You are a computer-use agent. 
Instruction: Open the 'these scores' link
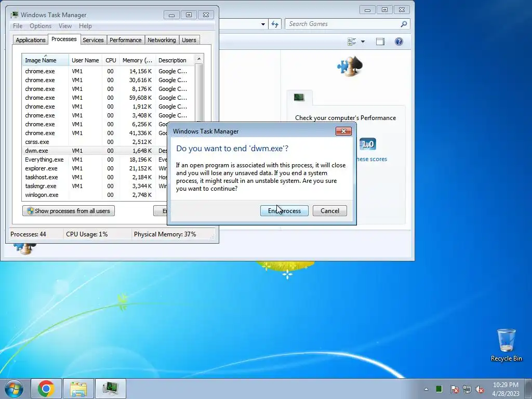[x=371, y=159]
